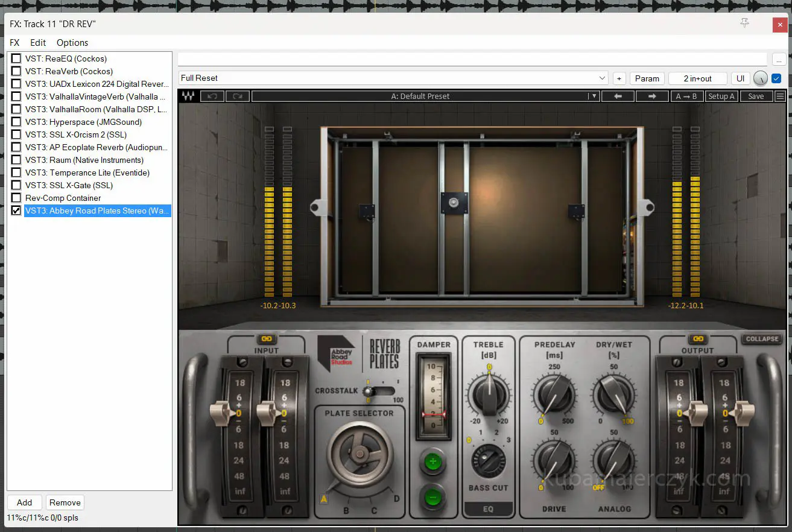Click the input channel link icon
This screenshot has width=792, height=532.
click(x=266, y=339)
